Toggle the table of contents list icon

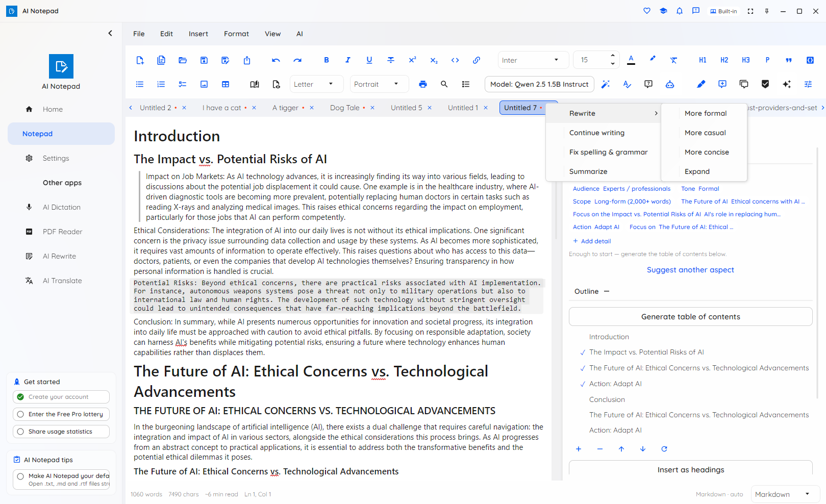[x=466, y=84]
